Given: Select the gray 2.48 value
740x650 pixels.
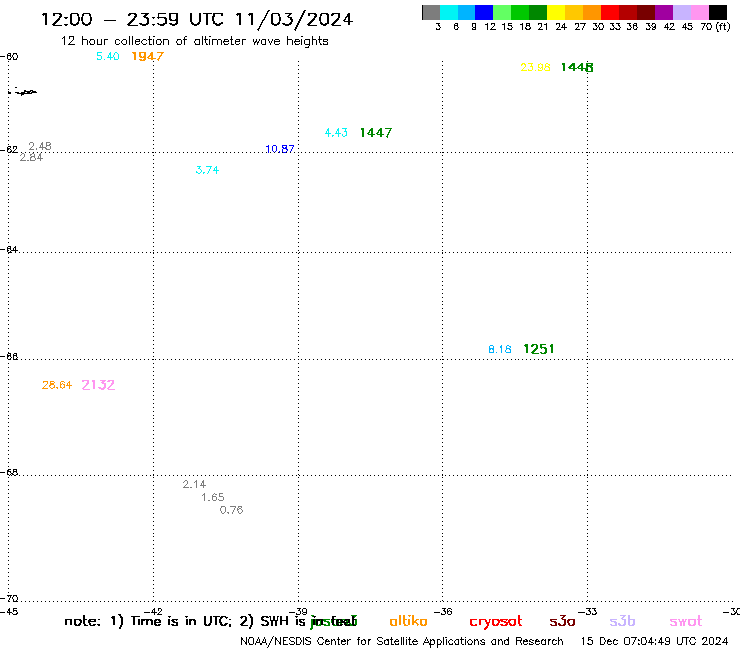Looking at the screenshot, I should [40, 146].
